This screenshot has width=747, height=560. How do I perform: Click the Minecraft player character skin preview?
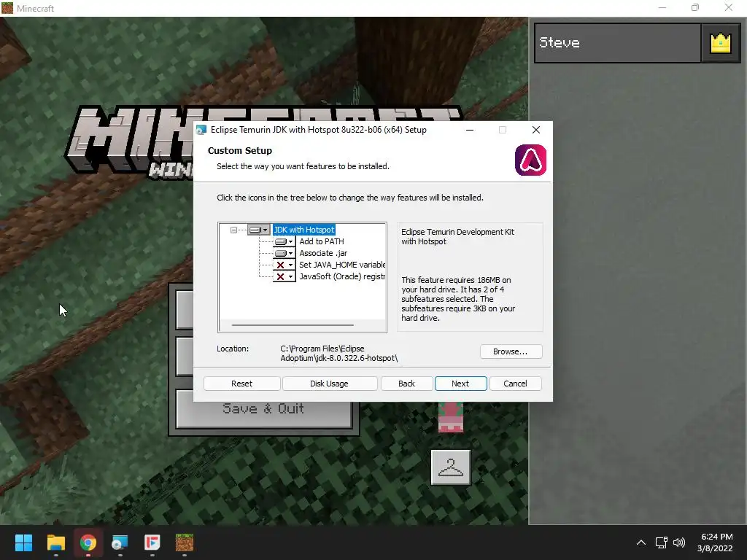(x=451, y=417)
